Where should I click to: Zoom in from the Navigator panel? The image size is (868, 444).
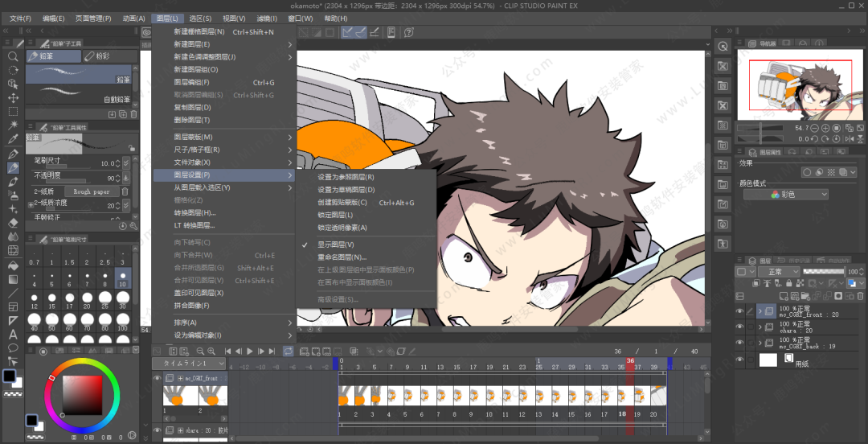826,128
